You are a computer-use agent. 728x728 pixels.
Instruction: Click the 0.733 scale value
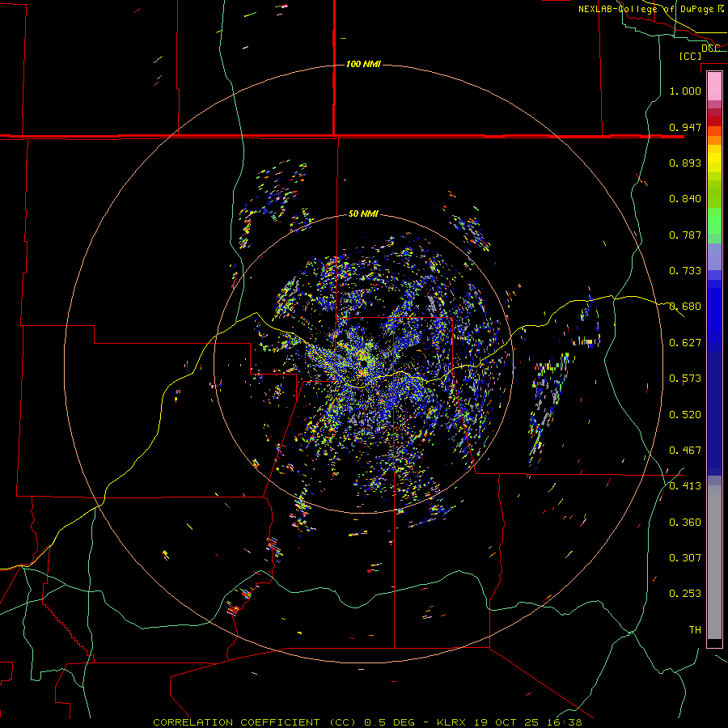[x=685, y=270]
